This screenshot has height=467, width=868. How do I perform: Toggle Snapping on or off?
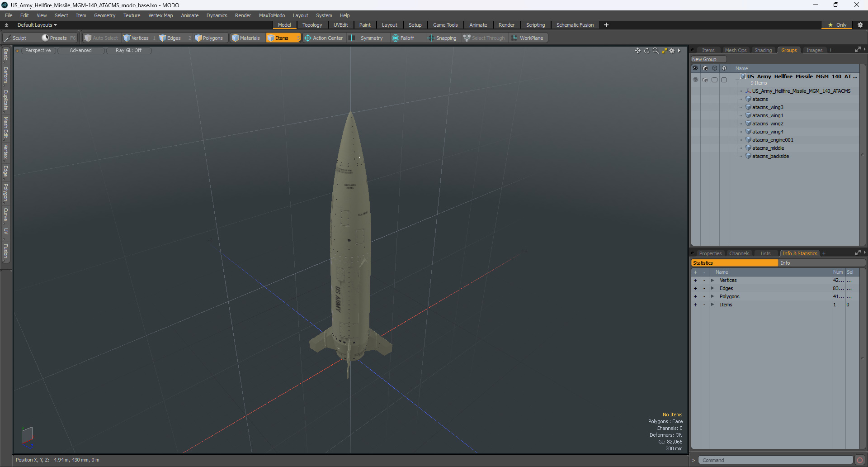click(442, 38)
